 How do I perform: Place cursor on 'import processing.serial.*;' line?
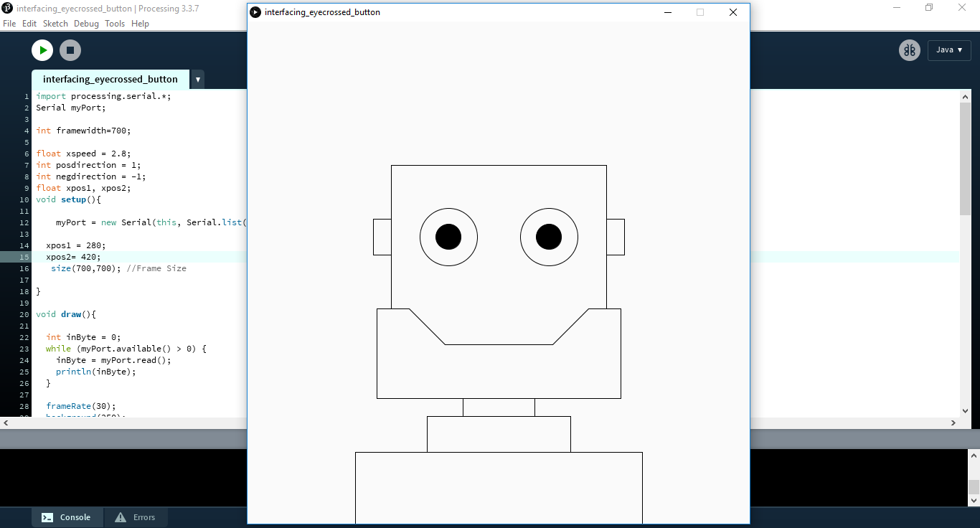point(104,96)
